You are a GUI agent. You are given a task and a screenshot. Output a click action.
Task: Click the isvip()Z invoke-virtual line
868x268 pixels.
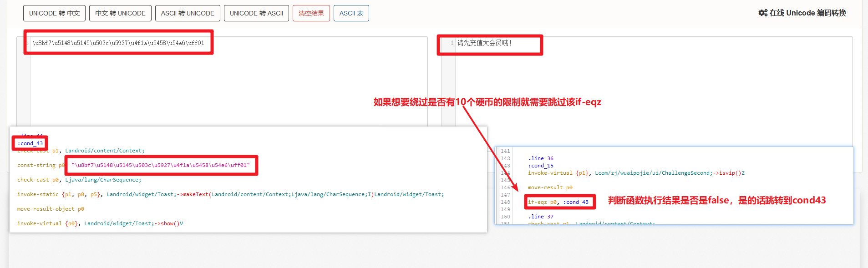coord(636,173)
